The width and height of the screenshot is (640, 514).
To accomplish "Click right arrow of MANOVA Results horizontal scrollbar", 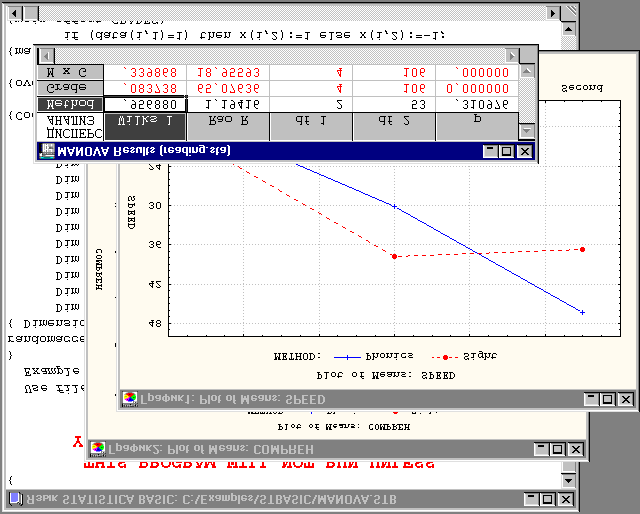I will (x=512, y=55).
